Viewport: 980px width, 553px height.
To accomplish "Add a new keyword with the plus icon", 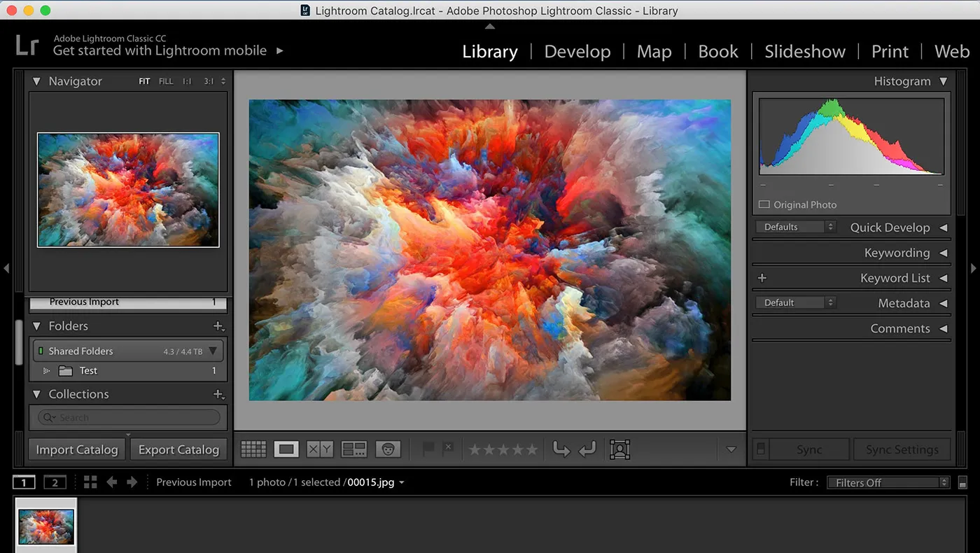I will [761, 278].
